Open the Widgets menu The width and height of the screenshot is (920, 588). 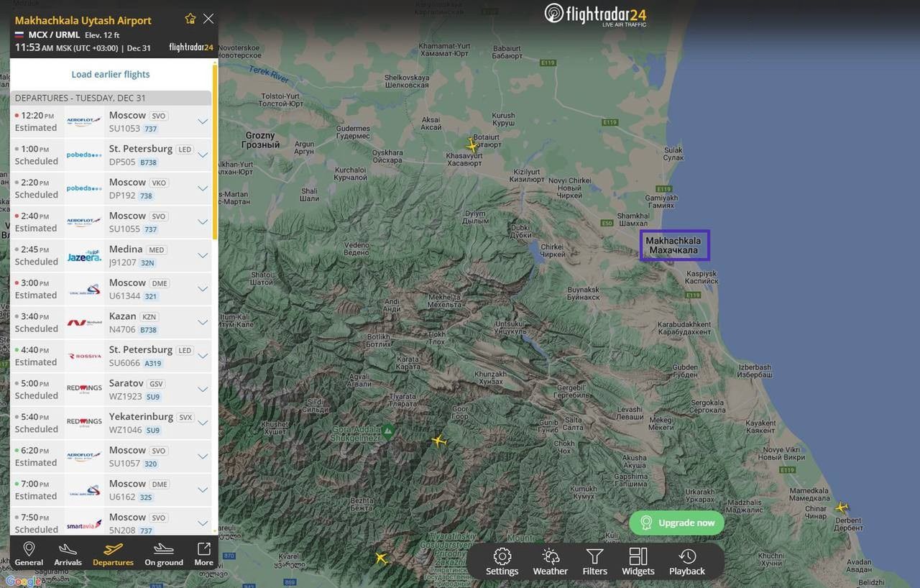638,561
